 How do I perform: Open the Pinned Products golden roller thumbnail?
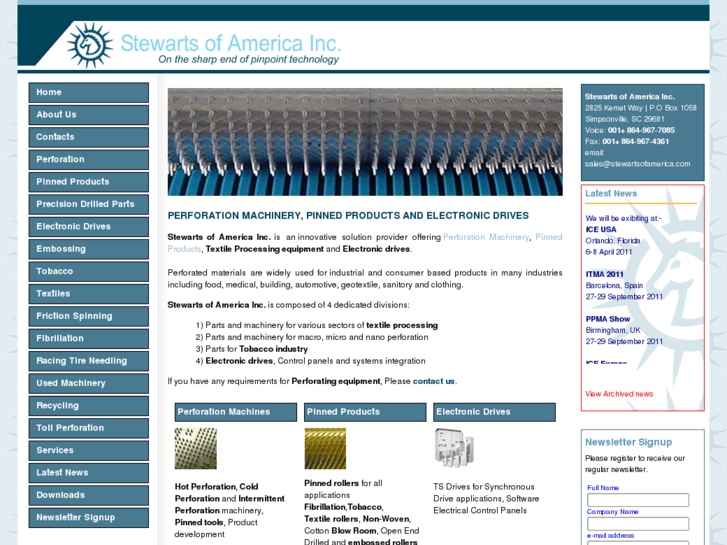pos(325,449)
